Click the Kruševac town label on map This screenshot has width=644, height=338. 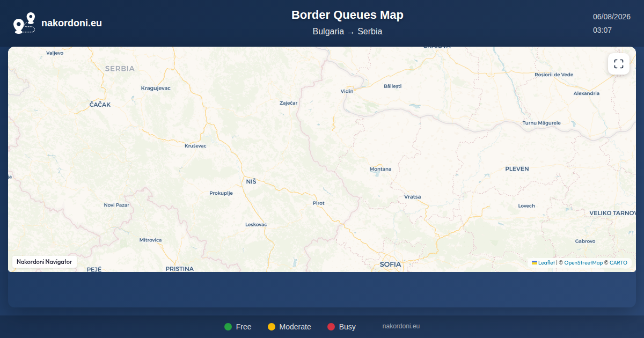pyautogui.click(x=195, y=146)
